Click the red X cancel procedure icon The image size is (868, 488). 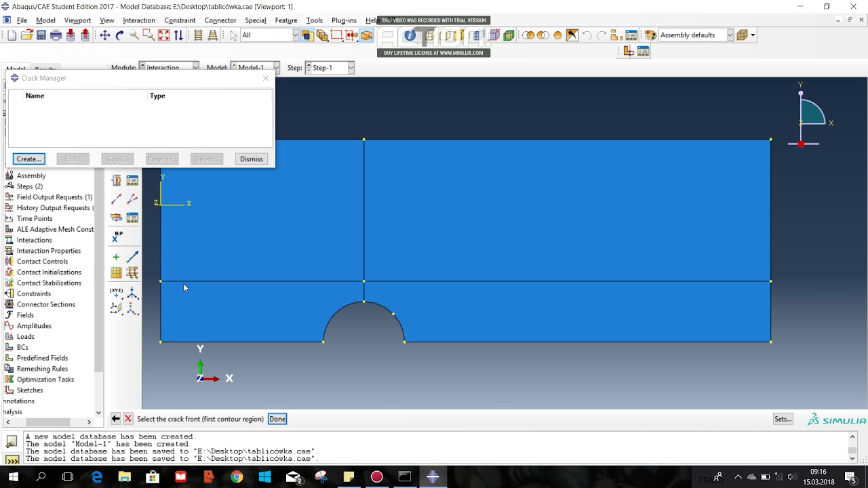(x=127, y=419)
